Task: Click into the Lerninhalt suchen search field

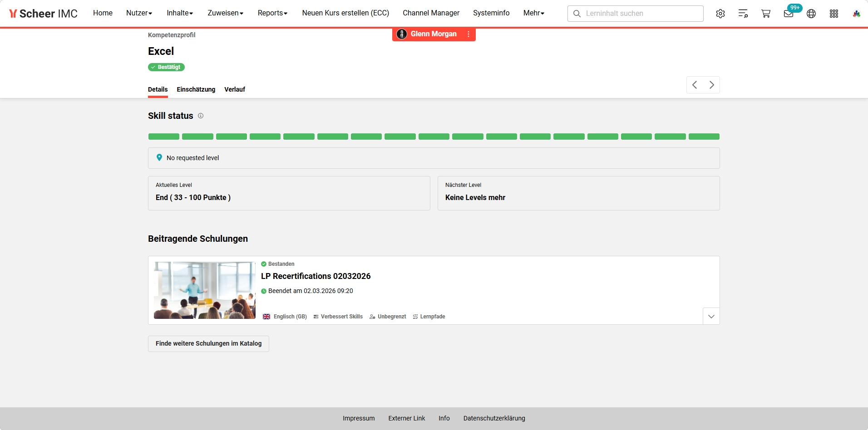Action: coord(636,14)
